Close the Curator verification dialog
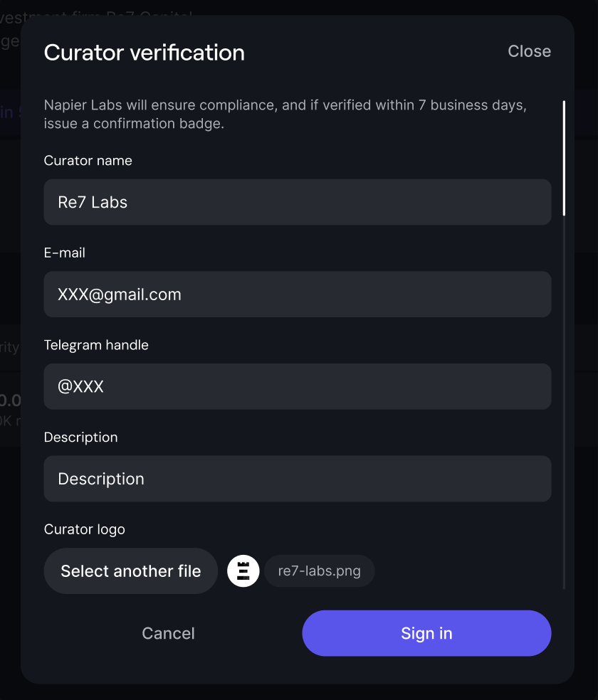598x700 pixels. click(x=529, y=51)
